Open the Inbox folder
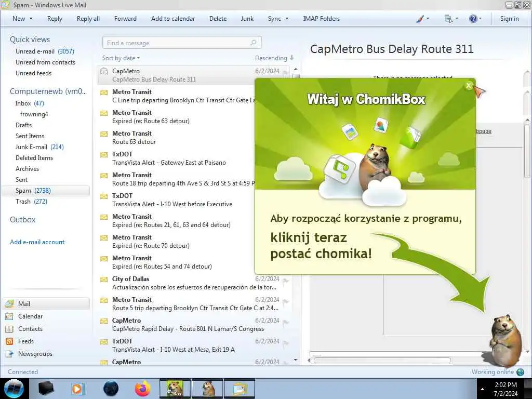The width and height of the screenshot is (532, 399). point(30,103)
